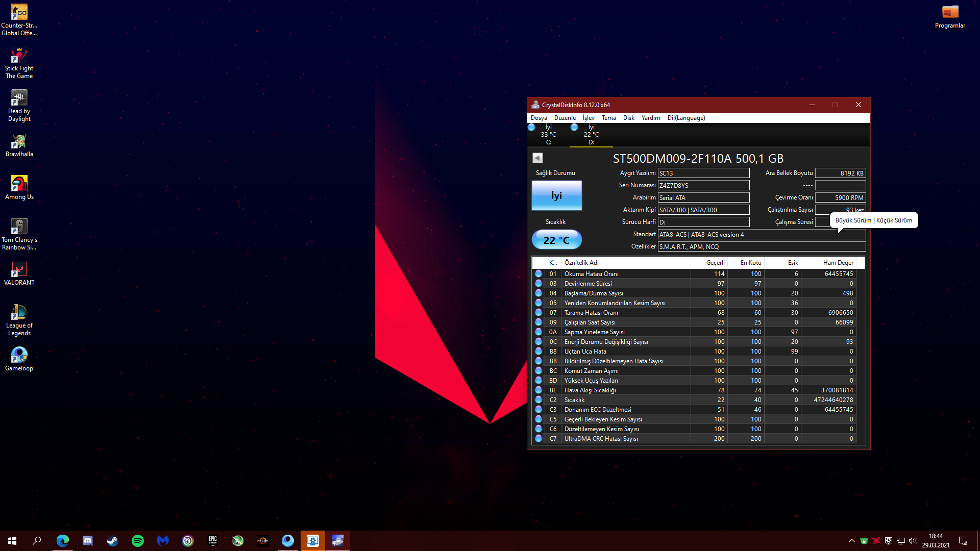Image resolution: width=980 pixels, height=551 pixels.
Task: Click the Özellikler S.M.A.R.T., APM, NCQ field
Action: click(x=762, y=247)
